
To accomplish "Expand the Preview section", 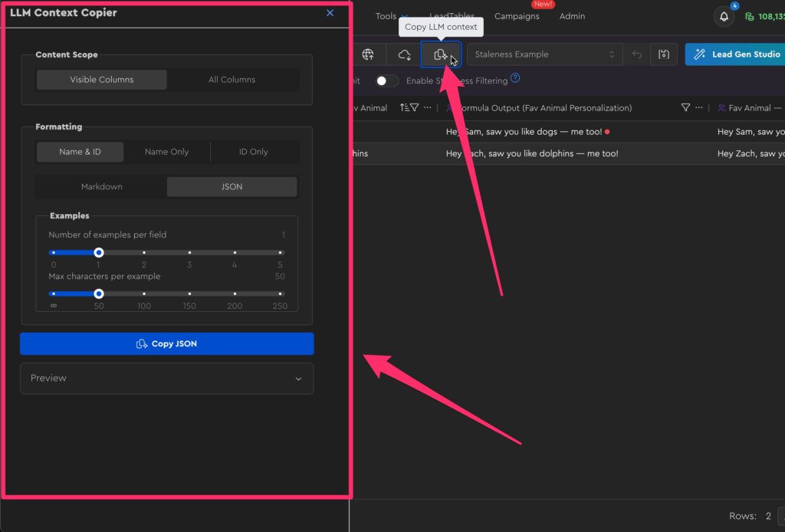I will [166, 378].
